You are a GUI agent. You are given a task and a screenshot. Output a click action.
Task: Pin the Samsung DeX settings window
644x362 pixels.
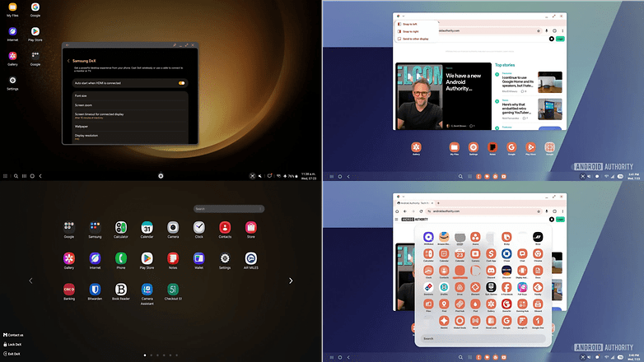pyautogui.click(x=175, y=45)
